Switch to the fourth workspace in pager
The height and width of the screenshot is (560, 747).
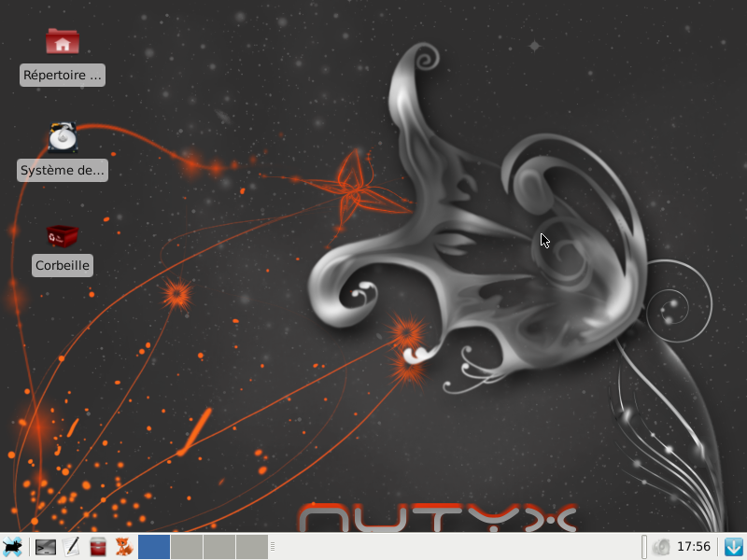(251, 547)
